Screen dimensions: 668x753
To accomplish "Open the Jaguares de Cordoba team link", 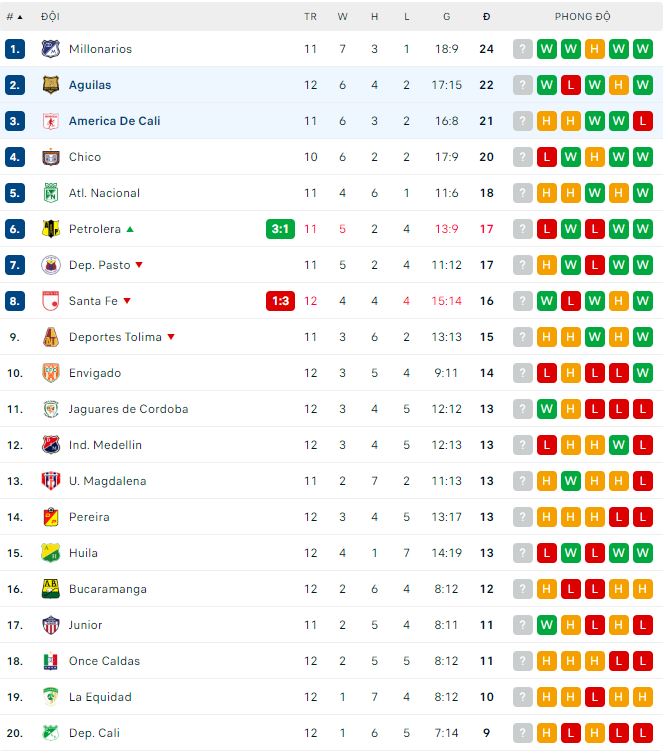I will click(128, 409).
